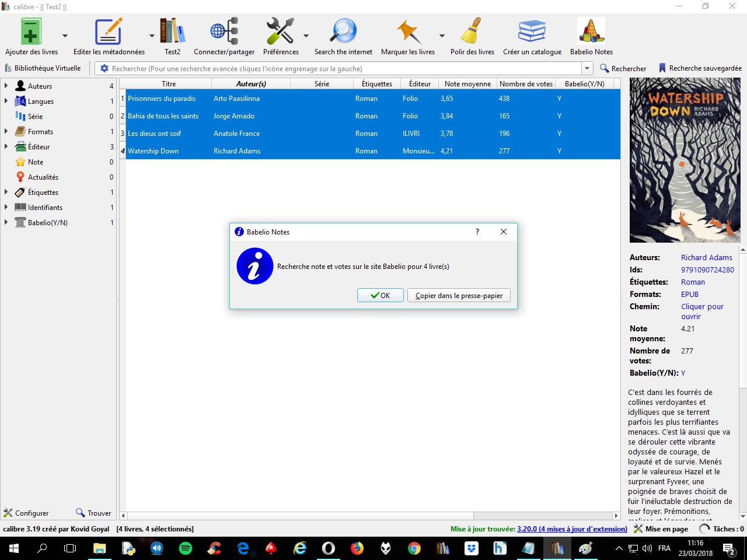Image resolution: width=747 pixels, height=560 pixels.
Task: Expand the Étiquettes category
Action: (x=6, y=192)
